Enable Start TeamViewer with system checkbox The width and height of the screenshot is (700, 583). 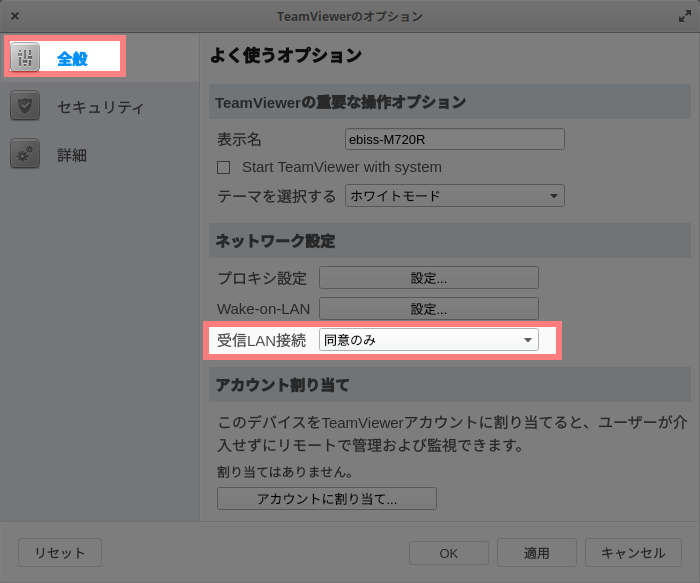tap(224, 167)
